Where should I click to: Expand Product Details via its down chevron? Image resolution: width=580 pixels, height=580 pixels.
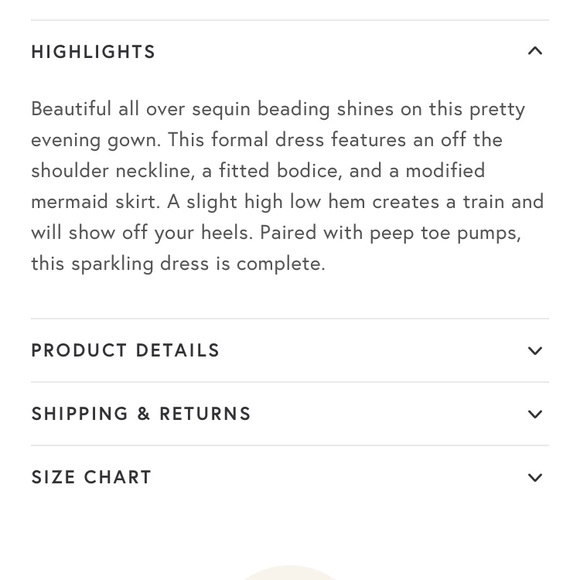coord(535,350)
